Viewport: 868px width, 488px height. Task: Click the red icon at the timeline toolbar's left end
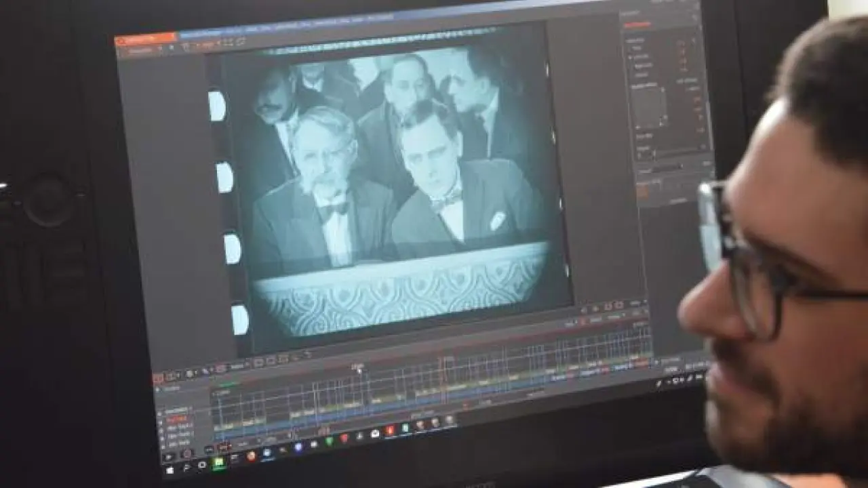coord(158,378)
